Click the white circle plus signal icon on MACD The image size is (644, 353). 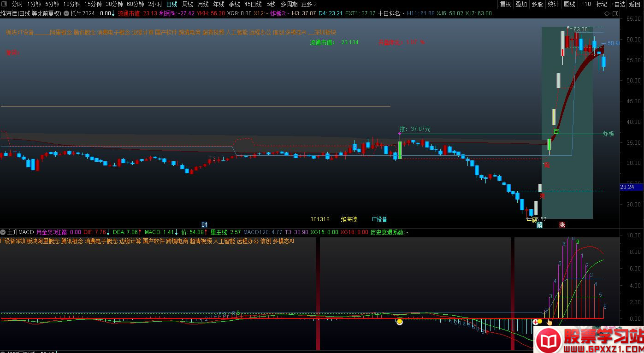click(536, 322)
